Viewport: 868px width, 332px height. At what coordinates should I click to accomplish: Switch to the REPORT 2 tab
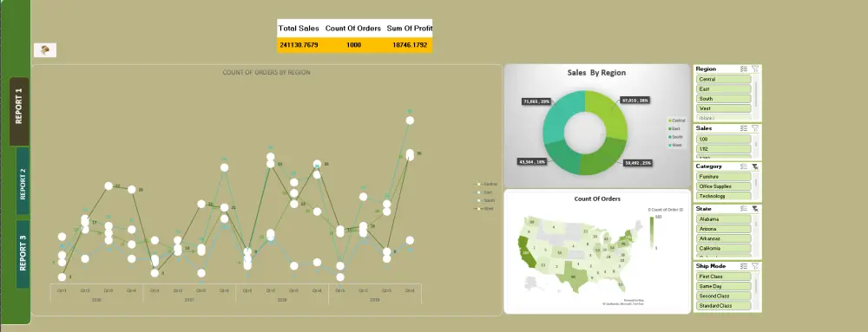(x=23, y=180)
